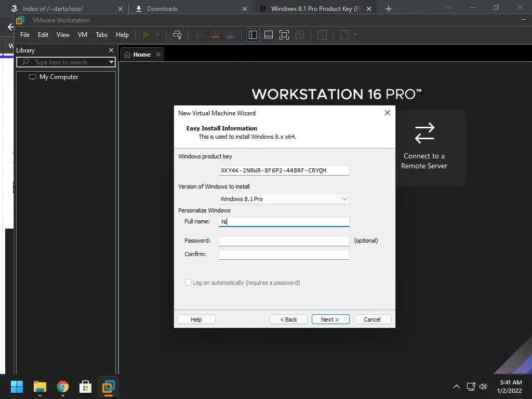Click the Cancel button in wizard
The height and width of the screenshot is (399, 532).
pos(373,320)
